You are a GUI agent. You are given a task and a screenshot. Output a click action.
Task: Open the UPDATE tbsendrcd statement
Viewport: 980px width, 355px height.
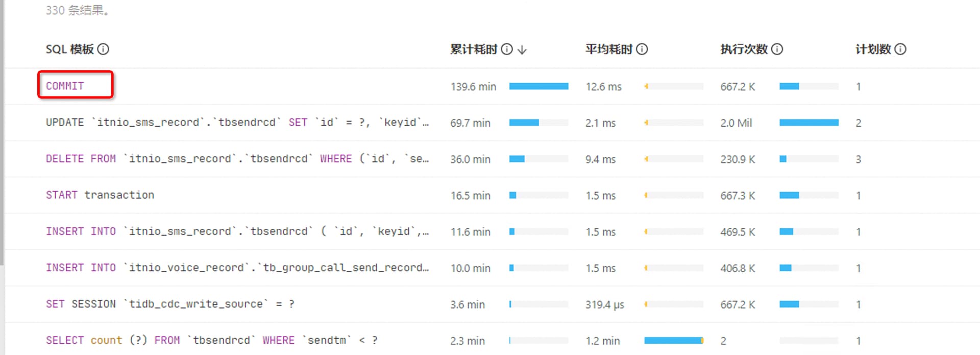click(x=237, y=123)
